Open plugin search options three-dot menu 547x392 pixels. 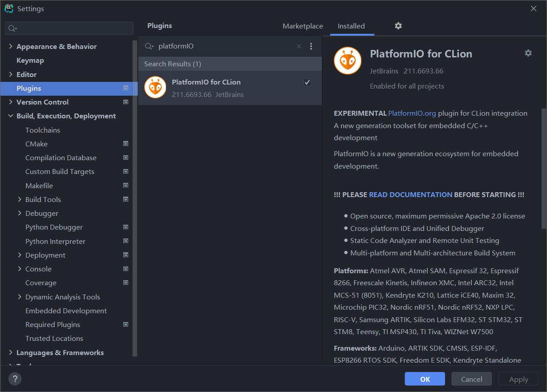311,46
